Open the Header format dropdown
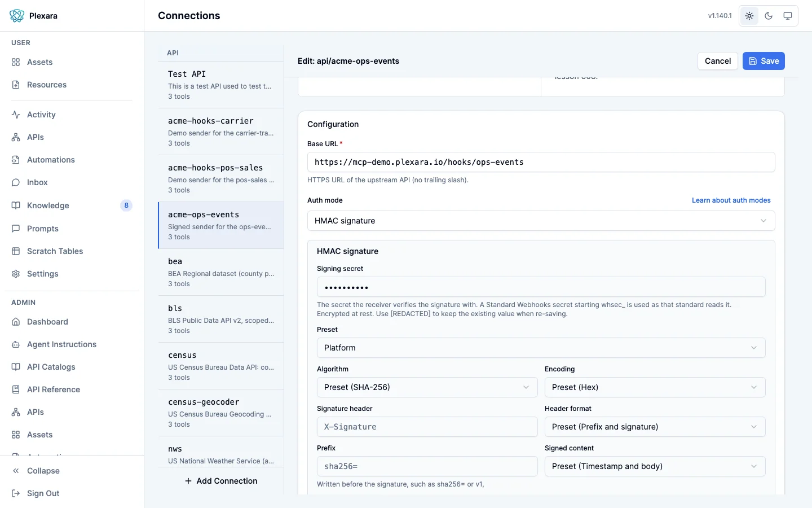812x508 pixels. (x=655, y=427)
